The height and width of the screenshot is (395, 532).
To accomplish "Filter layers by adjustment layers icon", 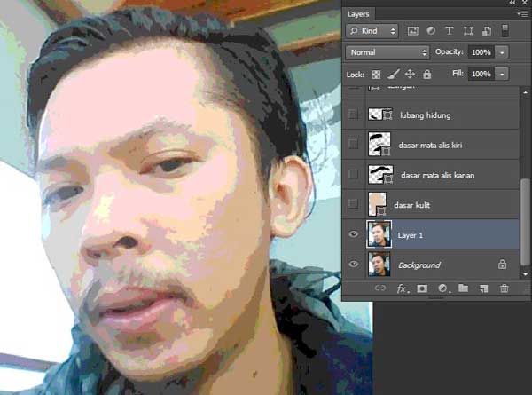I will click(x=431, y=31).
